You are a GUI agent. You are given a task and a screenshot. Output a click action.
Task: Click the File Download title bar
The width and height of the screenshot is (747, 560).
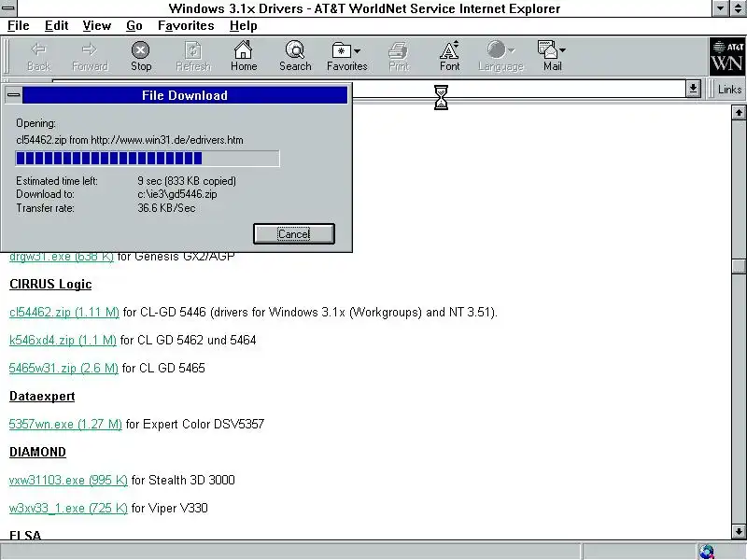pos(185,95)
